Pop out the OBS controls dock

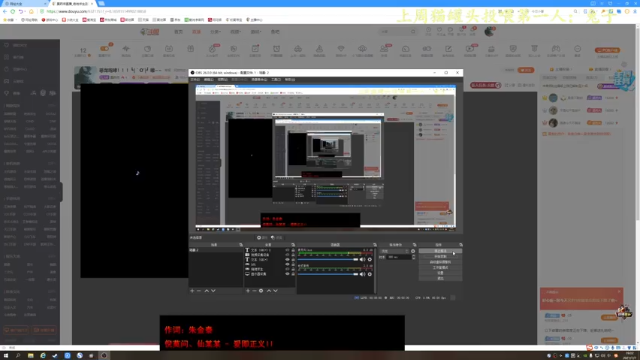(461, 244)
